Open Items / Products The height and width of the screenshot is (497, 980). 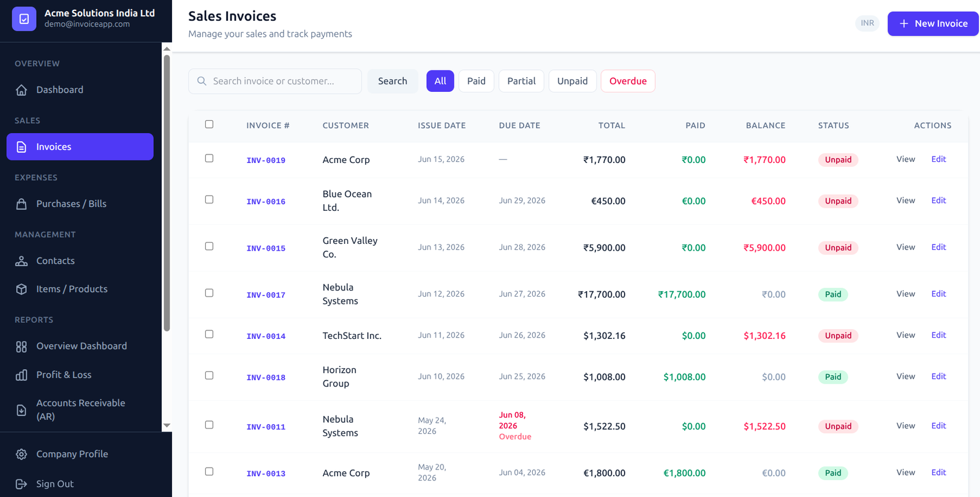[x=80, y=289]
